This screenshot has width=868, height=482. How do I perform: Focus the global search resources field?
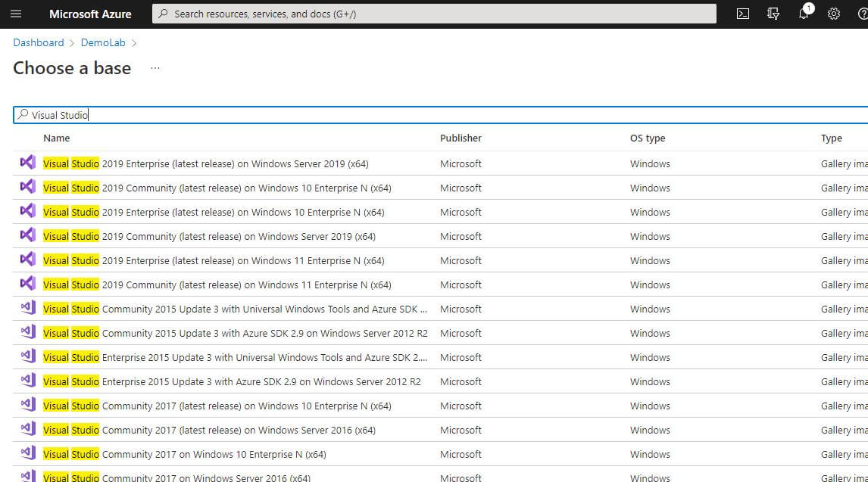[434, 14]
